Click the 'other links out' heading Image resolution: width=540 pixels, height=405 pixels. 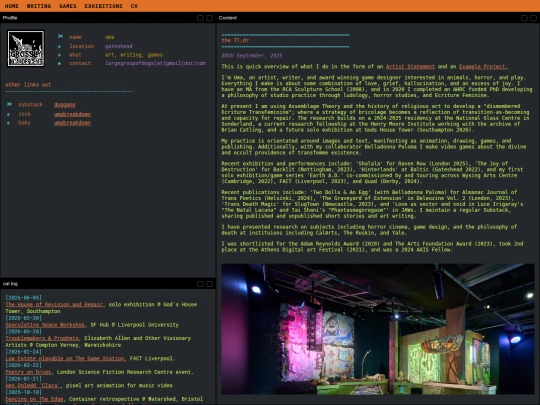click(28, 84)
